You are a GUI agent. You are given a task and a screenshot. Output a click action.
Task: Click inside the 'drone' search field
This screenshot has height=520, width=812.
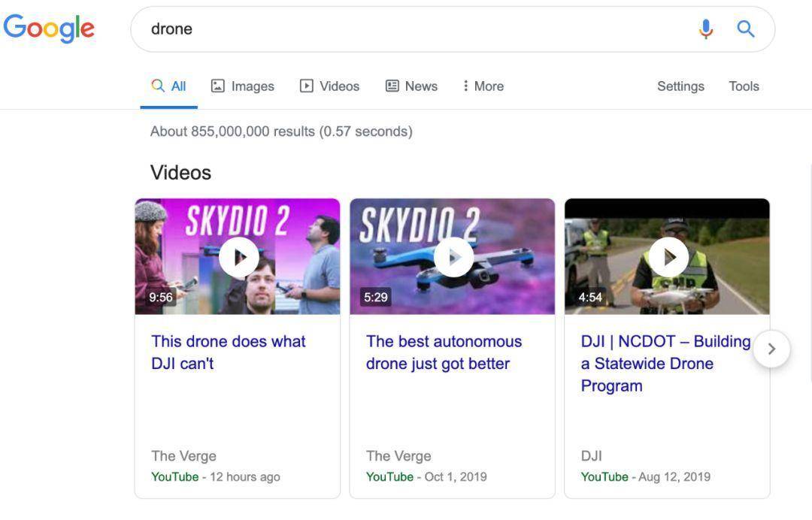pyautogui.click(x=414, y=29)
